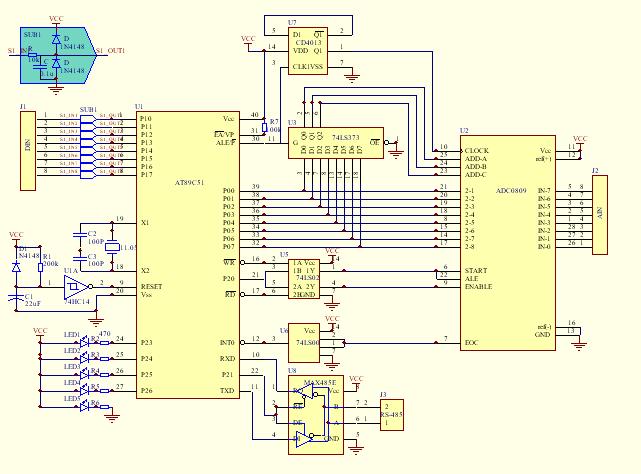Select the CLOCK pin label on ADC0809
641x474 pixels.
[476, 151]
